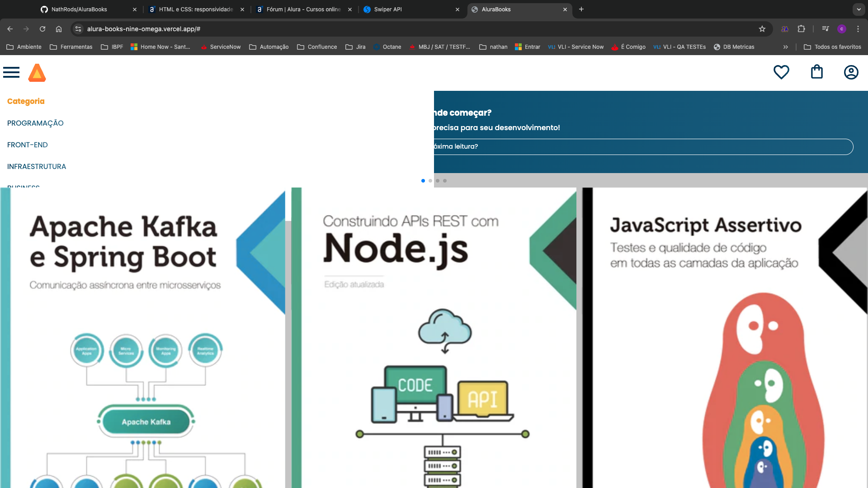This screenshot has width=868, height=488.
Task: Open Construindo APIs REST com Node.js book
Action: coord(434,338)
